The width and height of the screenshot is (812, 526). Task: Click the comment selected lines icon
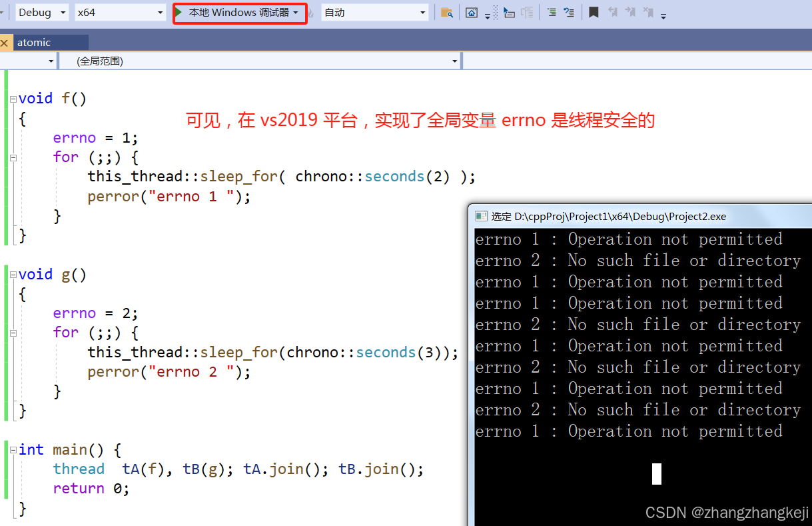tap(552, 13)
